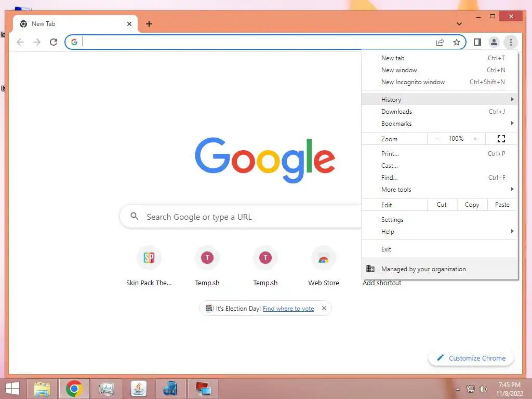
Task: Share this page icon in omnibox
Action: tap(440, 42)
